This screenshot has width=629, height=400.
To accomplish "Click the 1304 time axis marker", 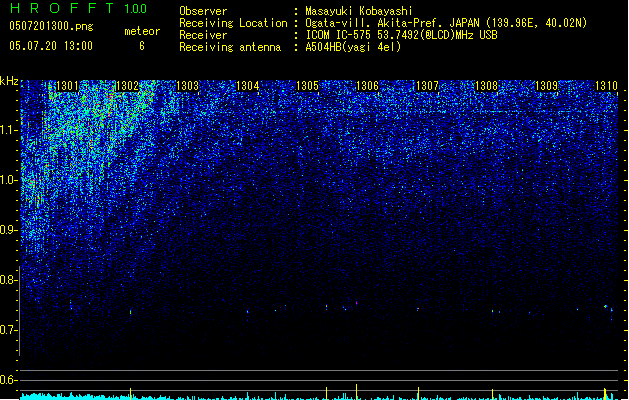I will pos(248,86).
